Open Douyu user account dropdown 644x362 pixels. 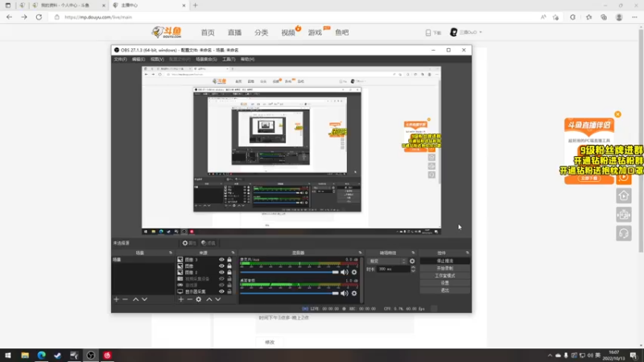point(466,32)
